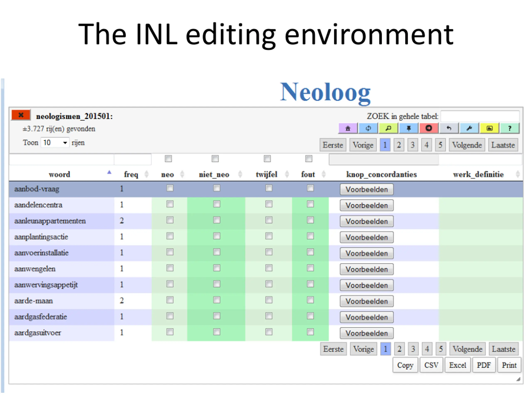Click the Copy export button
Image resolution: width=532 pixels, height=399 pixels.
click(x=405, y=365)
